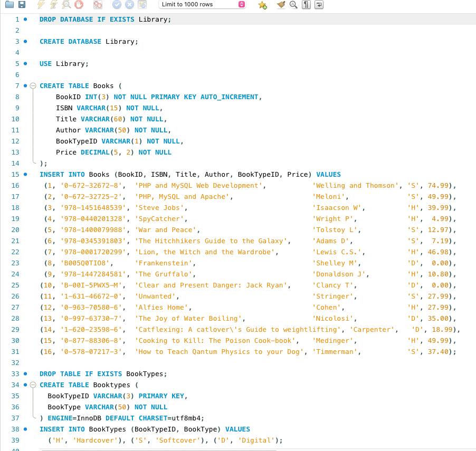Screen dimensions: 476x451
Task: Click the statement marker dot on line 5
Action: click(25, 64)
